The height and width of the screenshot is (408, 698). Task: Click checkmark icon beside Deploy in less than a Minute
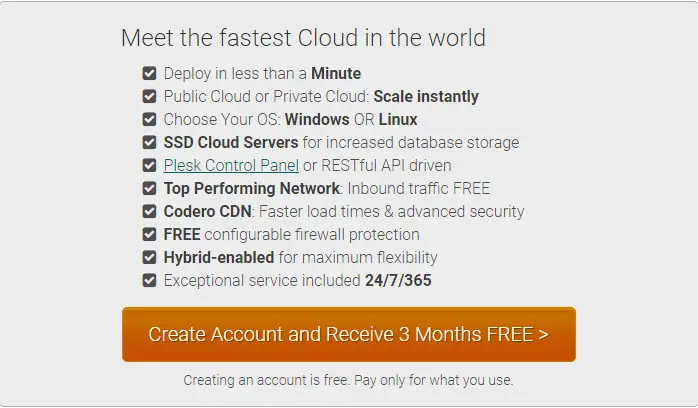point(150,73)
